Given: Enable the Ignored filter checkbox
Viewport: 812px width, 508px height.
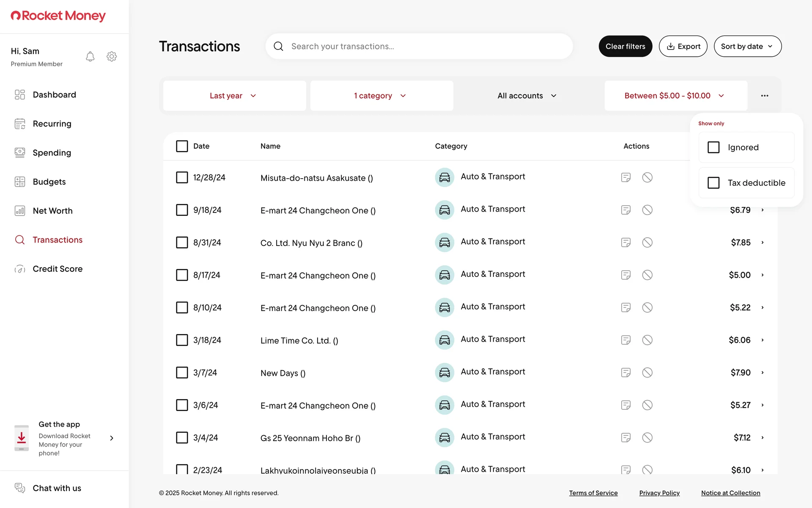Looking at the screenshot, I should [x=713, y=147].
